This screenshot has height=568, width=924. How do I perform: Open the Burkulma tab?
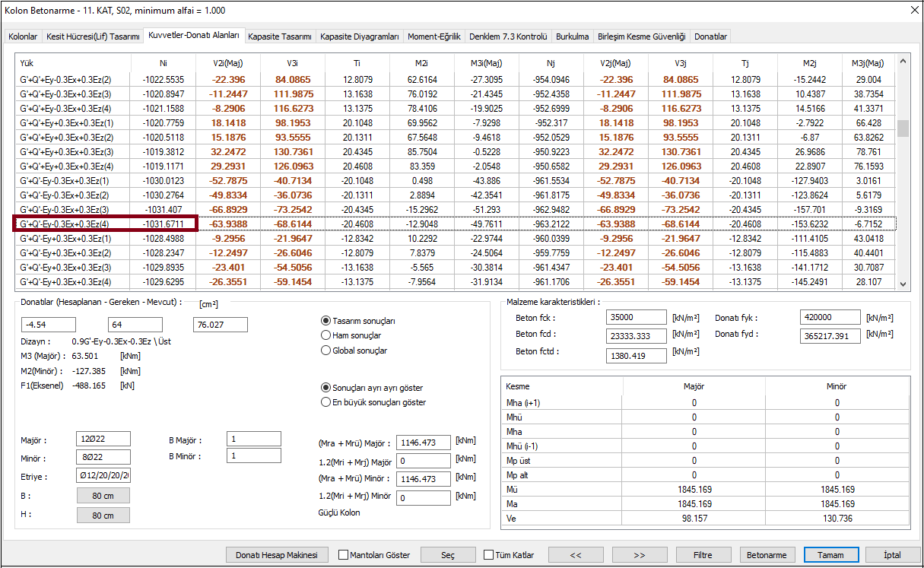click(572, 36)
